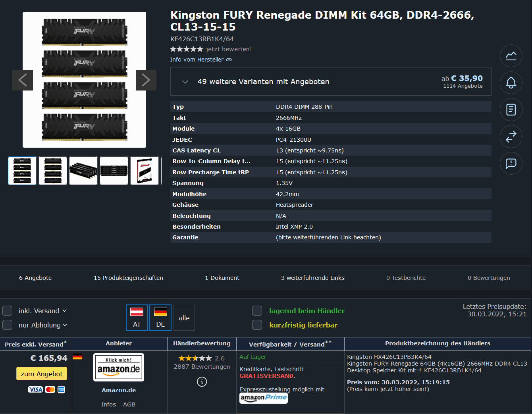Sort by Preis exkl. Versand column
The image size is (532, 414).
coord(35,344)
